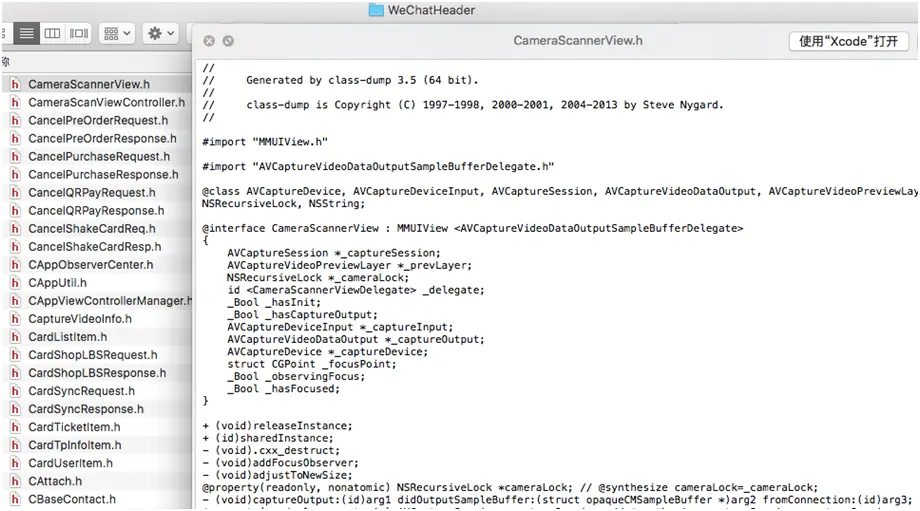Select CardShopLBSResponse.h file
The width and height of the screenshot is (920, 511).
[x=97, y=373]
